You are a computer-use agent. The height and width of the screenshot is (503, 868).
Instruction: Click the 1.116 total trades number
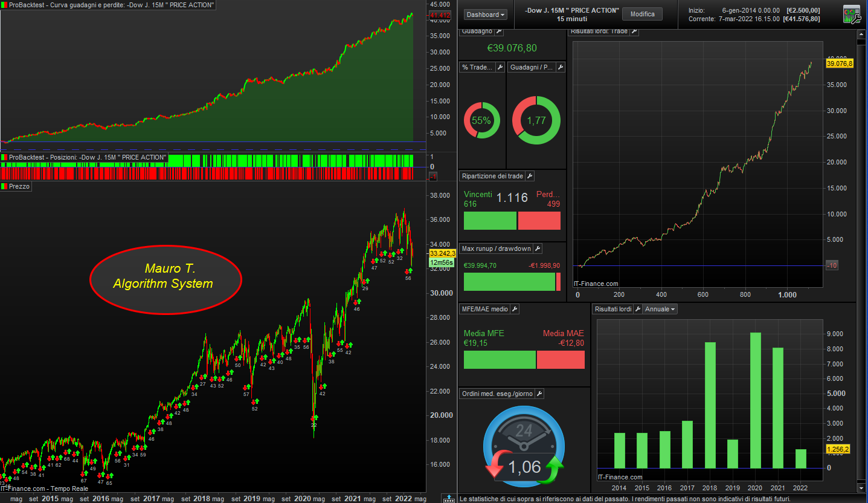coord(512,197)
